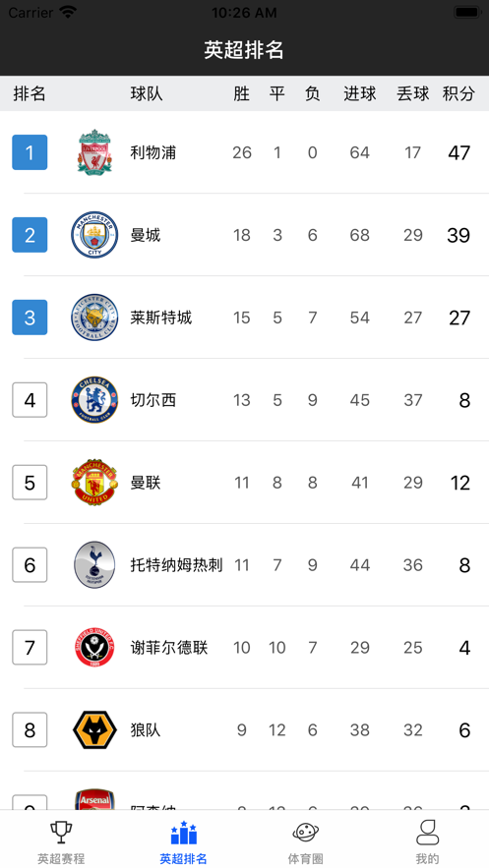Tap the Liverpool club crest
Viewport: 489px width, 868px height.
[94, 152]
